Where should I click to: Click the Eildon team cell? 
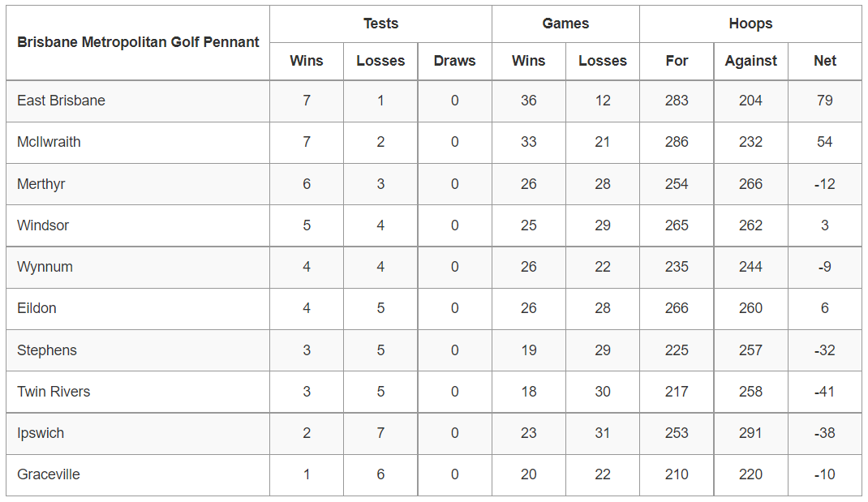tap(37, 308)
